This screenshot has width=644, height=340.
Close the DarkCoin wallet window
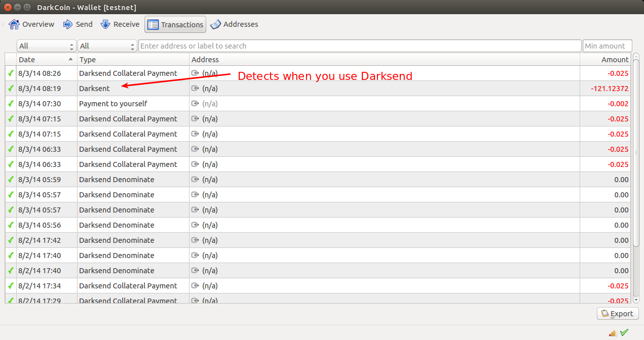[8, 7]
